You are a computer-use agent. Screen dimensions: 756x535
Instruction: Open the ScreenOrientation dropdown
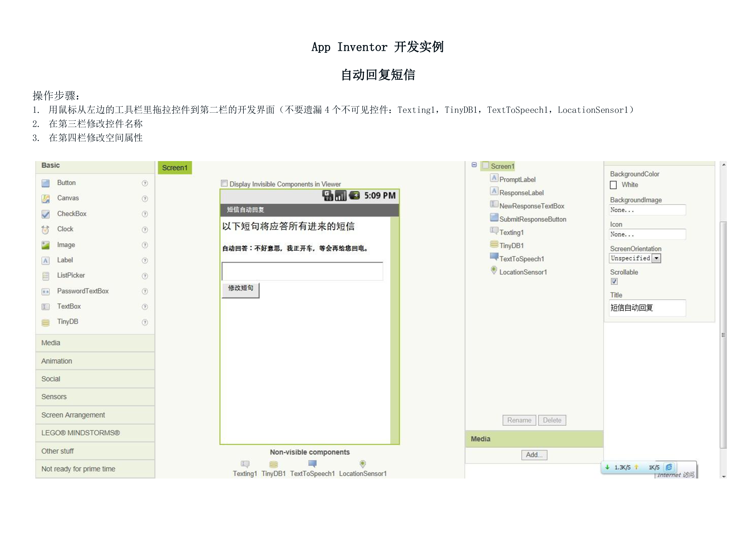pos(656,258)
